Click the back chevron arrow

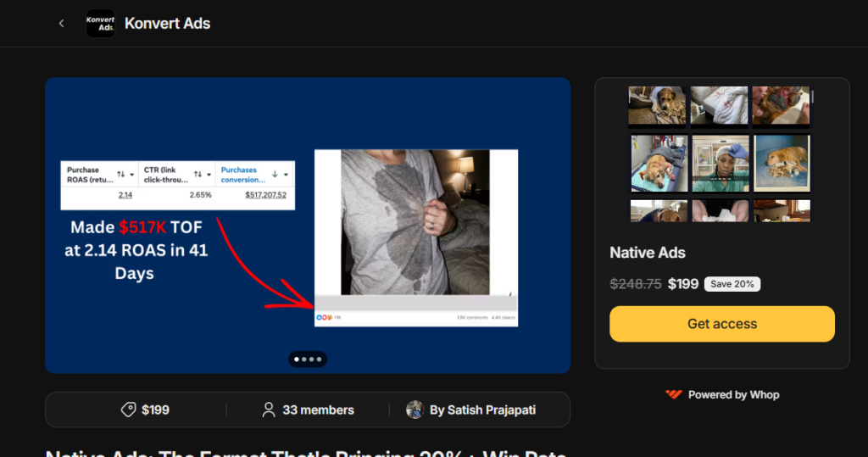(x=61, y=24)
